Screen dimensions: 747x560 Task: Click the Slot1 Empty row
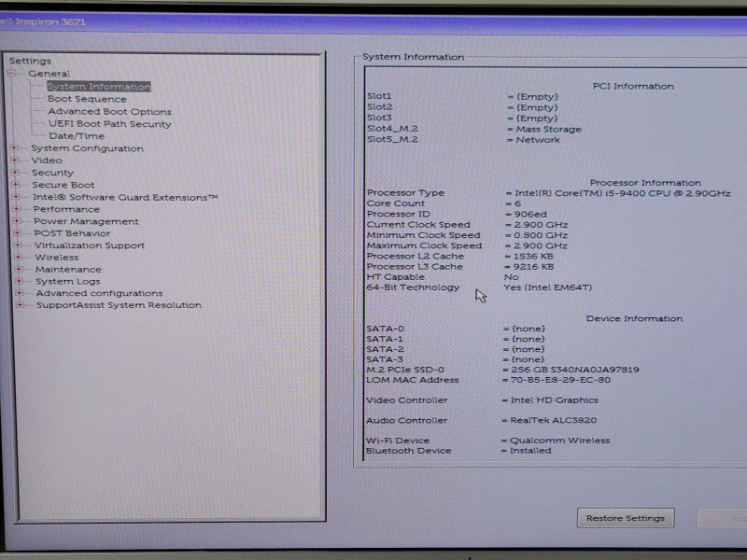462,97
